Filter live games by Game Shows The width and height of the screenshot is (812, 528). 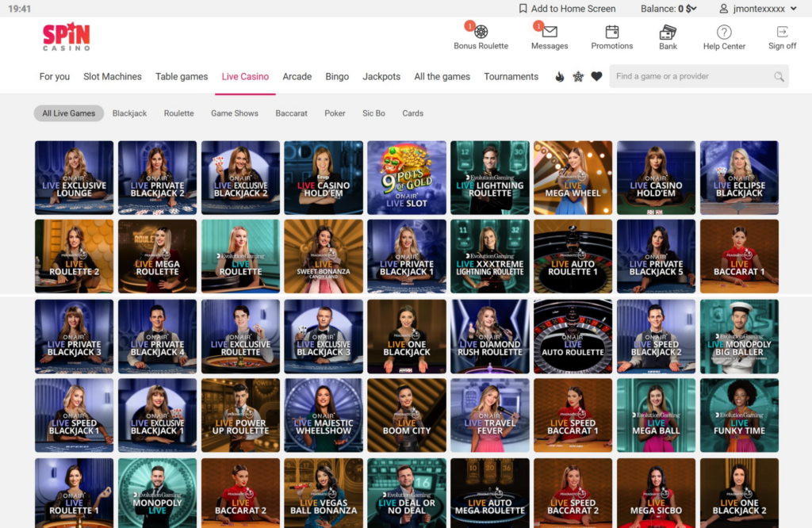234,113
